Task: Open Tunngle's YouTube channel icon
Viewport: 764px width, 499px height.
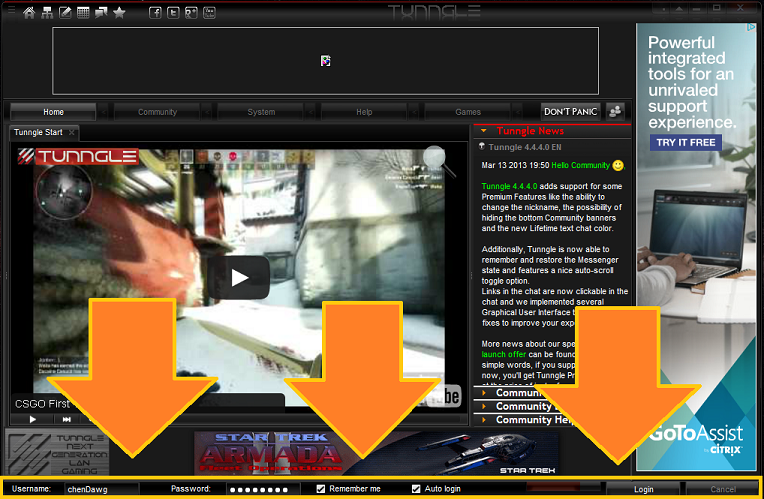Action: (x=210, y=13)
